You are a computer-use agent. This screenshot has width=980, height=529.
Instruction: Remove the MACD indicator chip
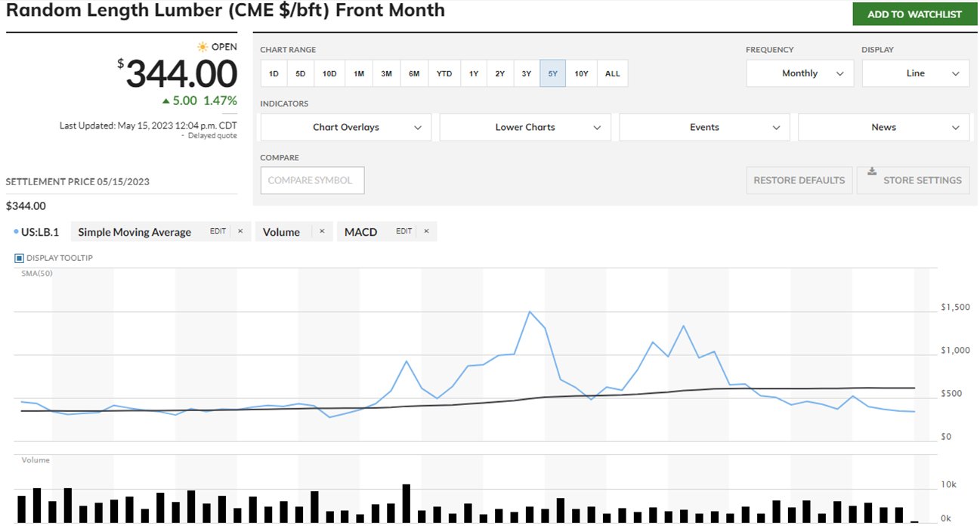click(426, 231)
